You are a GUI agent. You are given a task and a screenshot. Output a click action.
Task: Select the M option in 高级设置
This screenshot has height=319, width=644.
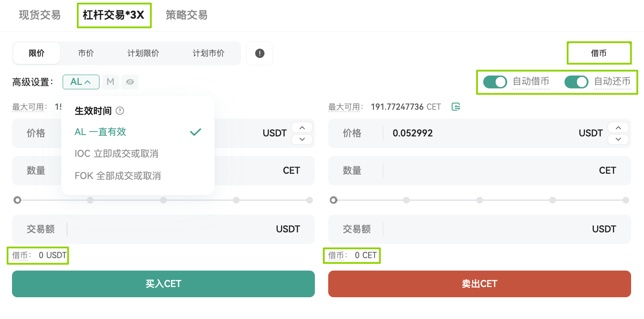[x=110, y=82]
